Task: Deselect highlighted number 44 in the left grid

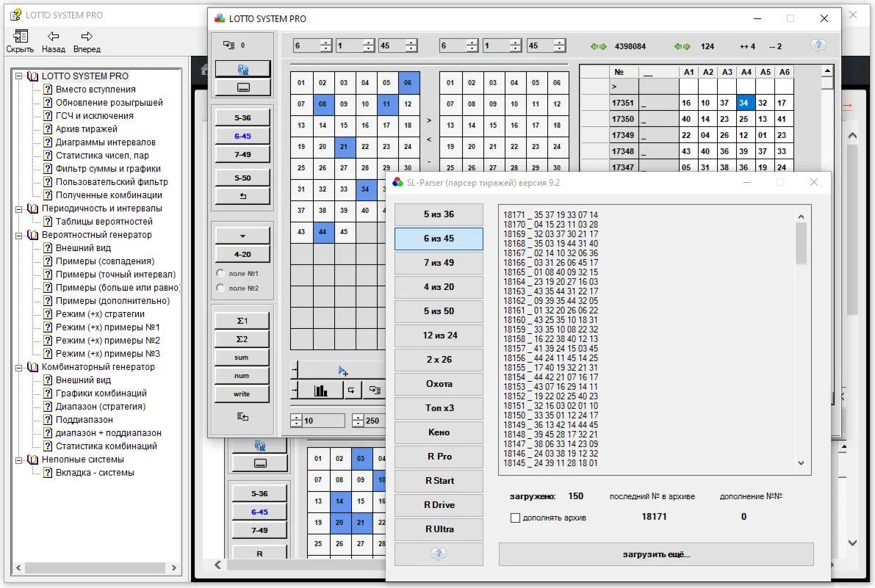Action: click(x=323, y=232)
